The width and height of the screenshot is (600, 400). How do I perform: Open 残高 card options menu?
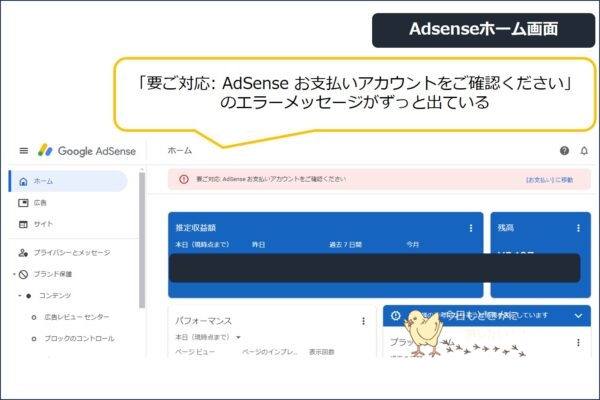click(578, 228)
